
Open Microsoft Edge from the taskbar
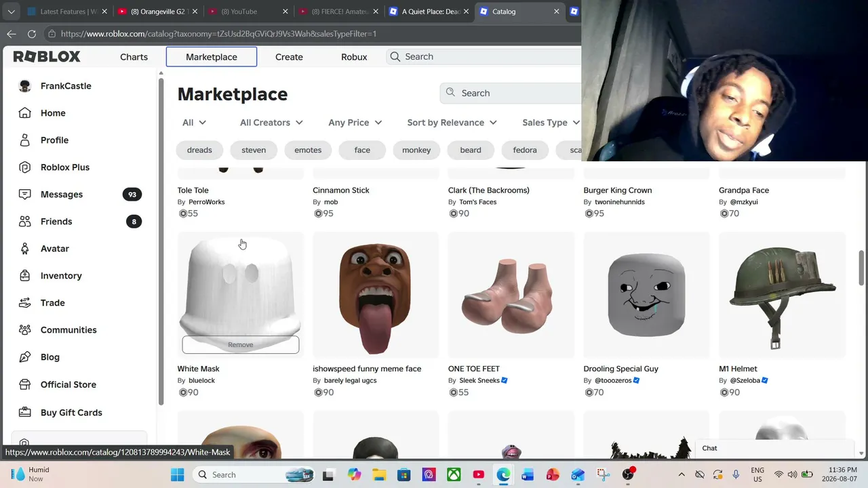pos(503,474)
